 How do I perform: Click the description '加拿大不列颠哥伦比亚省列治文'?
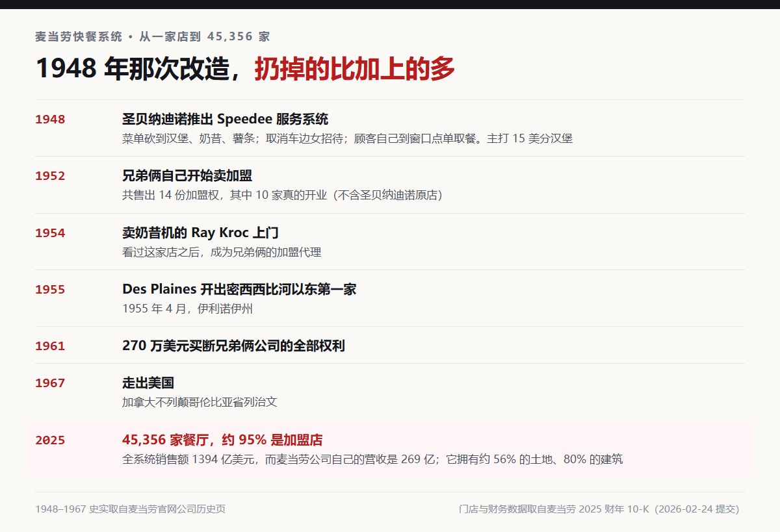coord(200,402)
